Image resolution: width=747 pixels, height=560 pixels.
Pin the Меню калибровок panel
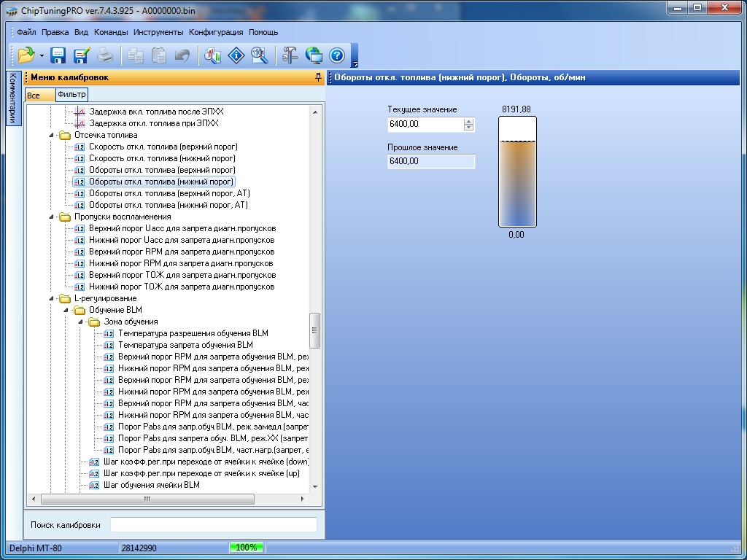318,77
